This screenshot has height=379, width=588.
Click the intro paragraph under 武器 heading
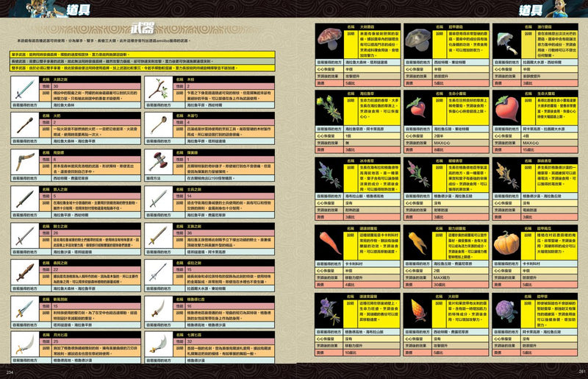point(104,40)
